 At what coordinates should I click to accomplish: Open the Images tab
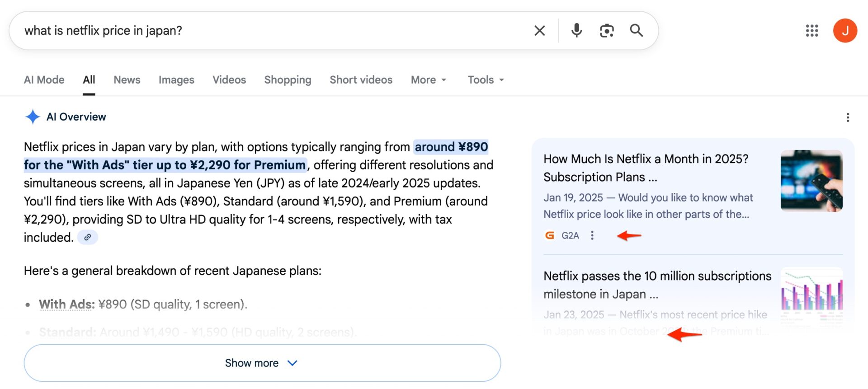coord(176,80)
